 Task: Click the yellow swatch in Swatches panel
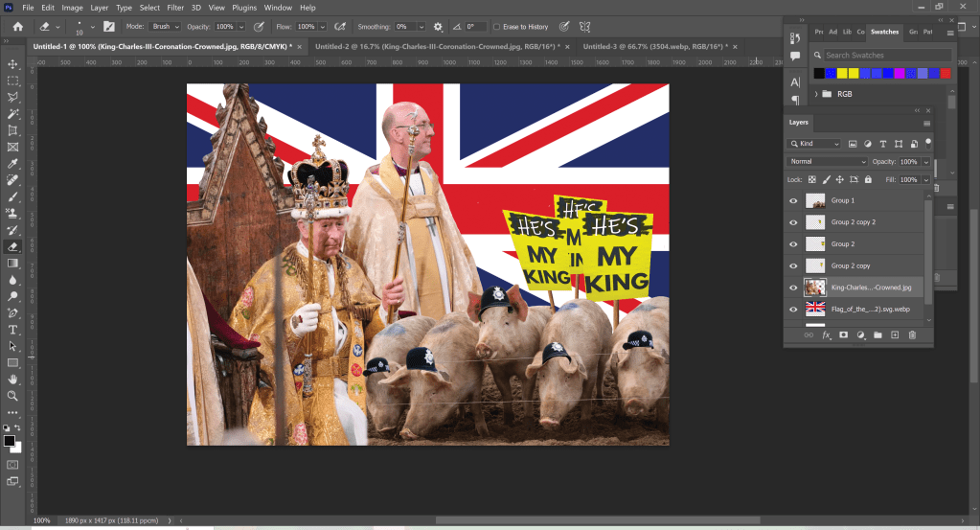842,73
